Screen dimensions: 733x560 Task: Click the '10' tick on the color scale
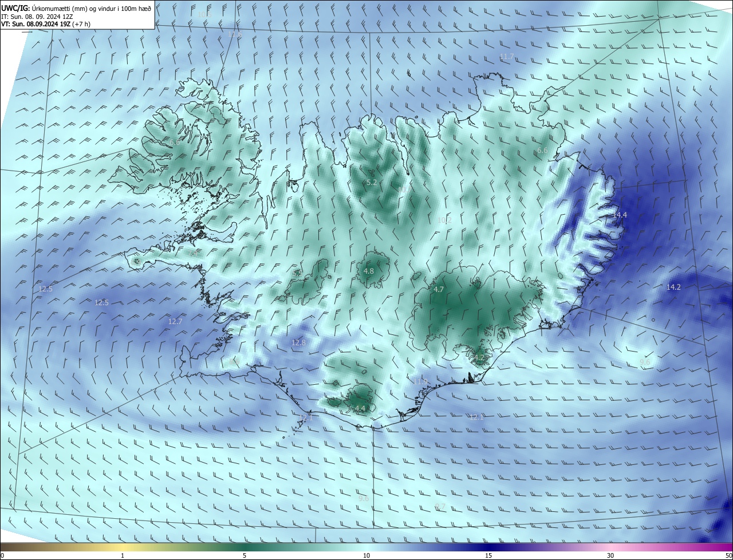(x=366, y=555)
